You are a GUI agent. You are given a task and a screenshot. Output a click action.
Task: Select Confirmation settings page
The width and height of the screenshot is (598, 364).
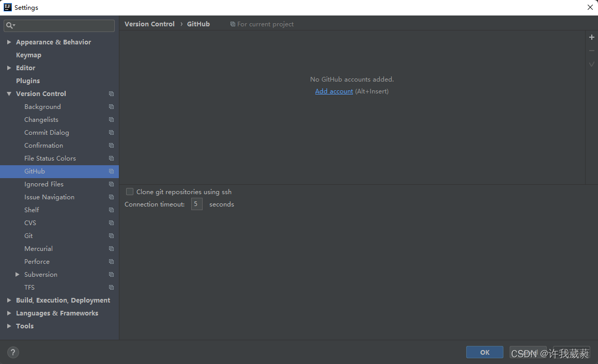point(43,146)
